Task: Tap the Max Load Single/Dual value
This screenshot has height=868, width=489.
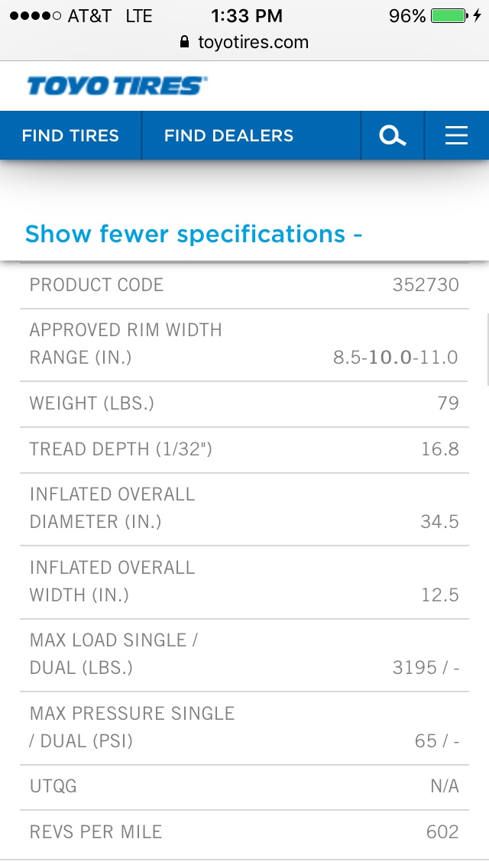Action: pyautogui.click(x=426, y=668)
